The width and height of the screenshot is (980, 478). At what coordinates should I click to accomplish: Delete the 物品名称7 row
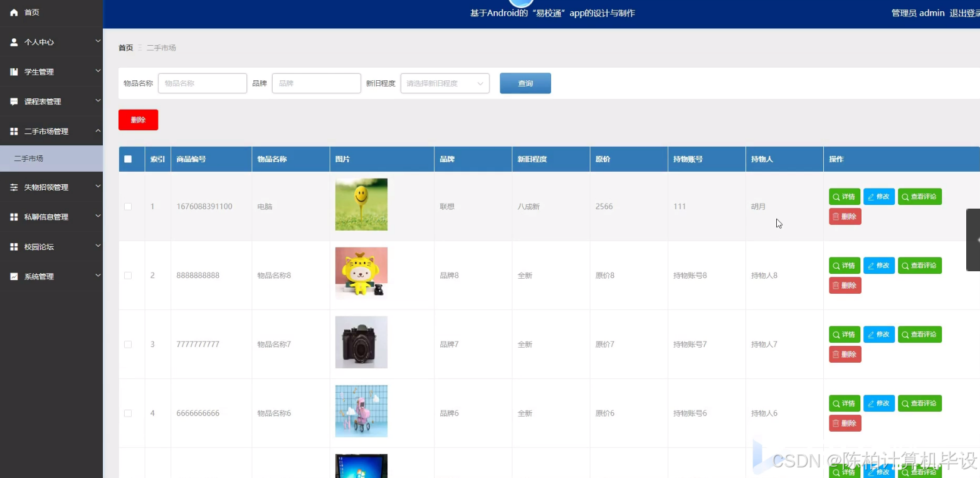(845, 355)
